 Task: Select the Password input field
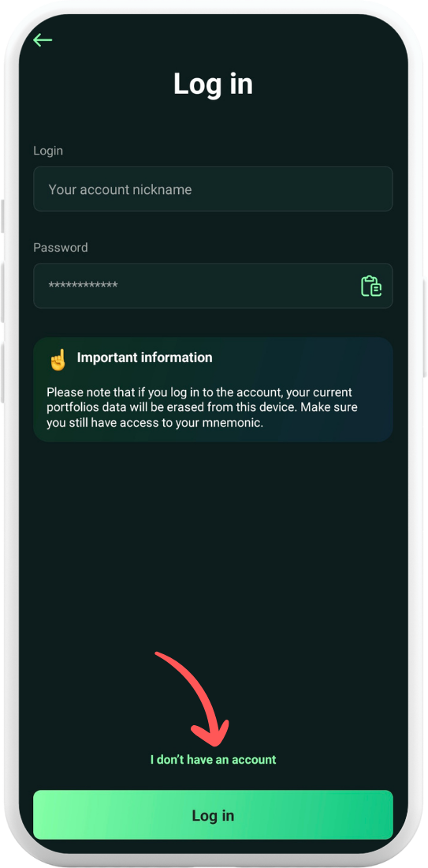[x=213, y=286]
